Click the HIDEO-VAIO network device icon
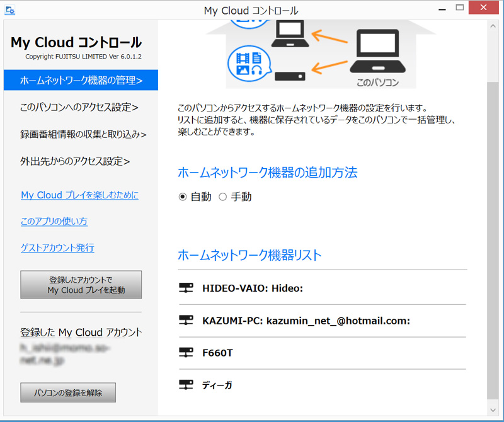Screen dimensions: 504x422 [x=185, y=288]
